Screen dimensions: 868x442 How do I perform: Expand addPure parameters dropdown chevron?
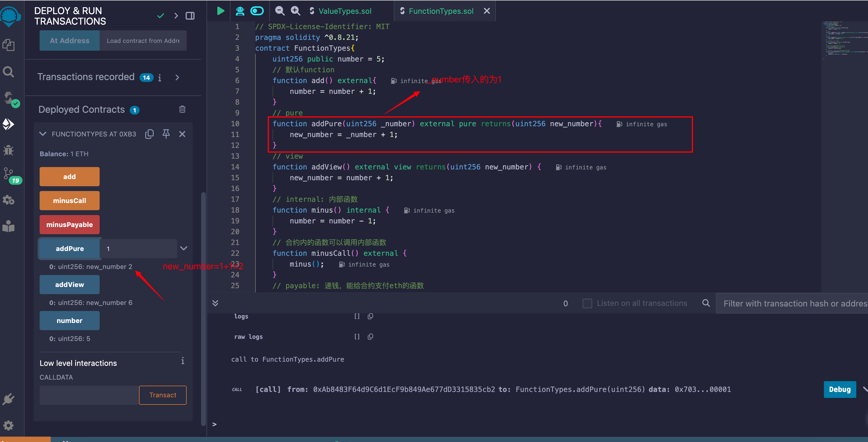click(184, 248)
